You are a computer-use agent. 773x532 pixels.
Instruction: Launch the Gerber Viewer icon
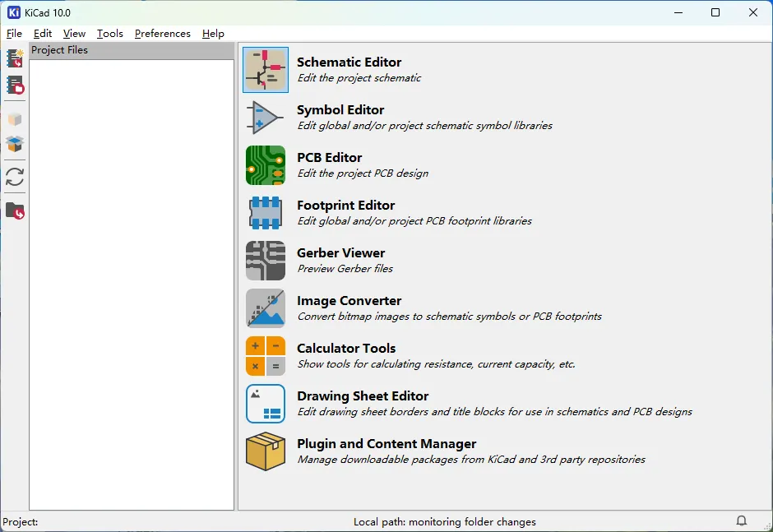(266, 261)
